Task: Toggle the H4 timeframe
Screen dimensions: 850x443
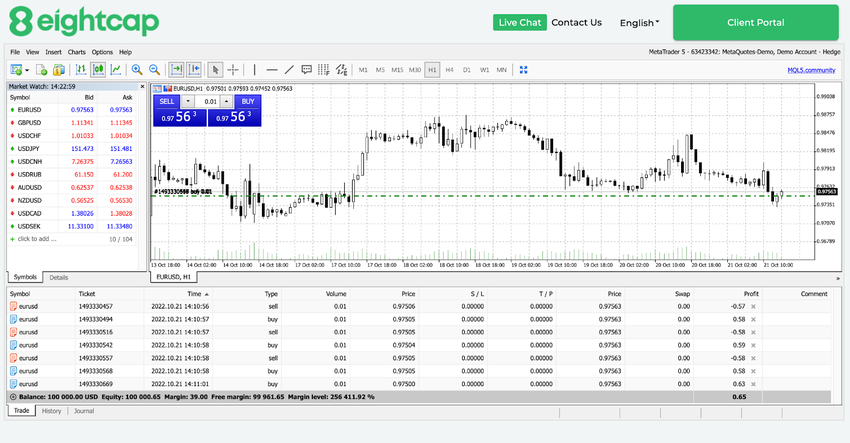Action: click(449, 70)
